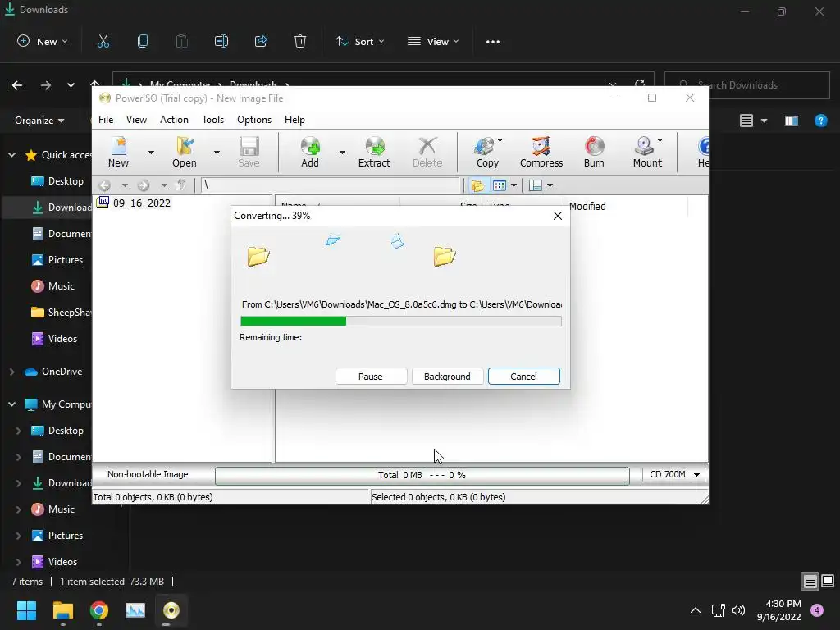Image resolution: width=840 pixels, height=630 pixels.
Task: Click Explorer help question mark icon
Action: pos(820,121)
